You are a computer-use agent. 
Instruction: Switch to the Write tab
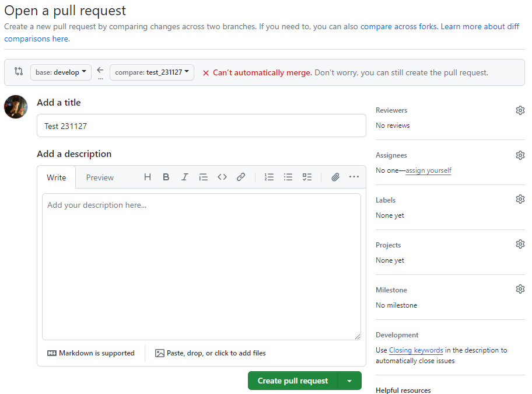point(57,177)
